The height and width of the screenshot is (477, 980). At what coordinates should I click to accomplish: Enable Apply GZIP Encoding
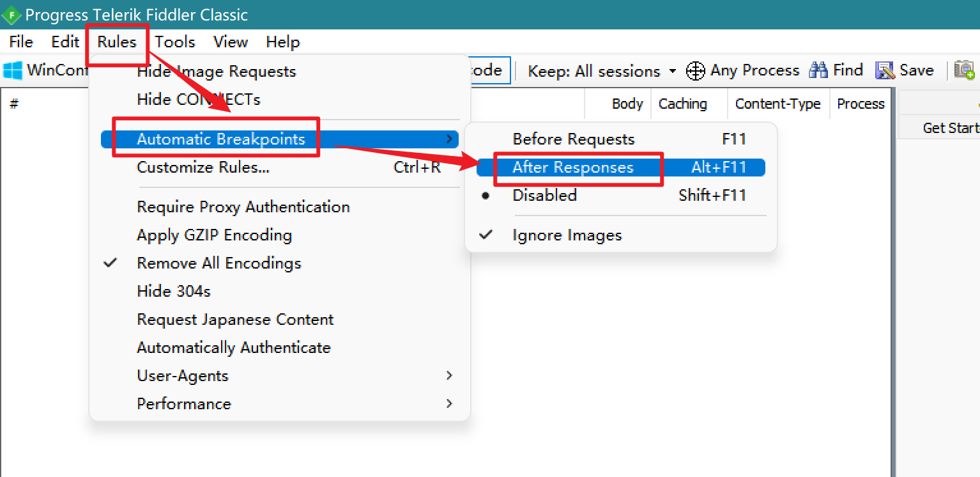point(280,235)
